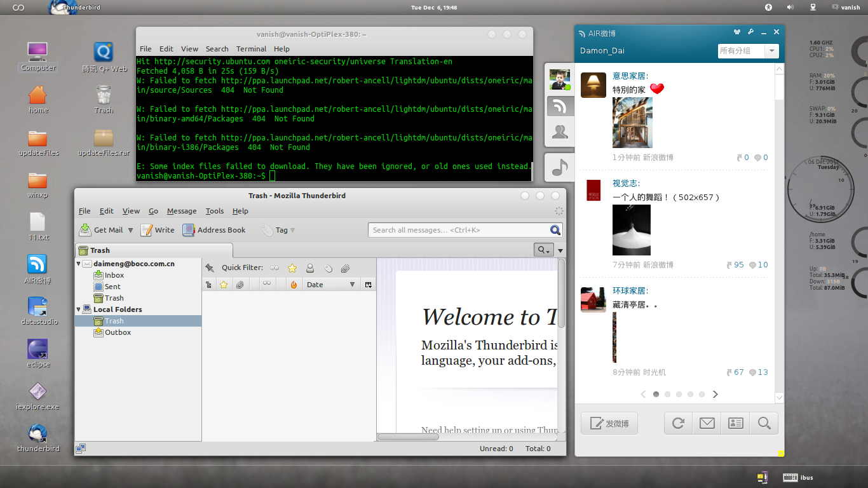Click Write to compose a message

coord(158,230)
